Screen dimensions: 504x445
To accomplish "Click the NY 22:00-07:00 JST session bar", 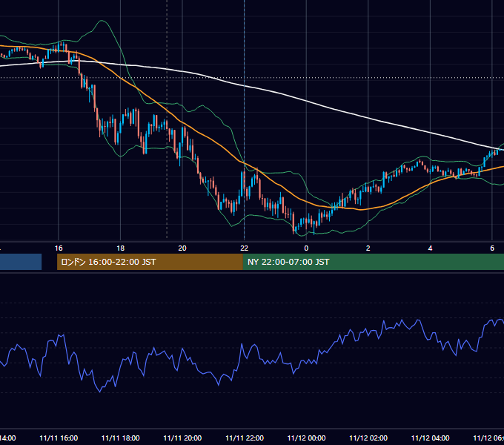I will pyautogui.click(x=373, y=262).
